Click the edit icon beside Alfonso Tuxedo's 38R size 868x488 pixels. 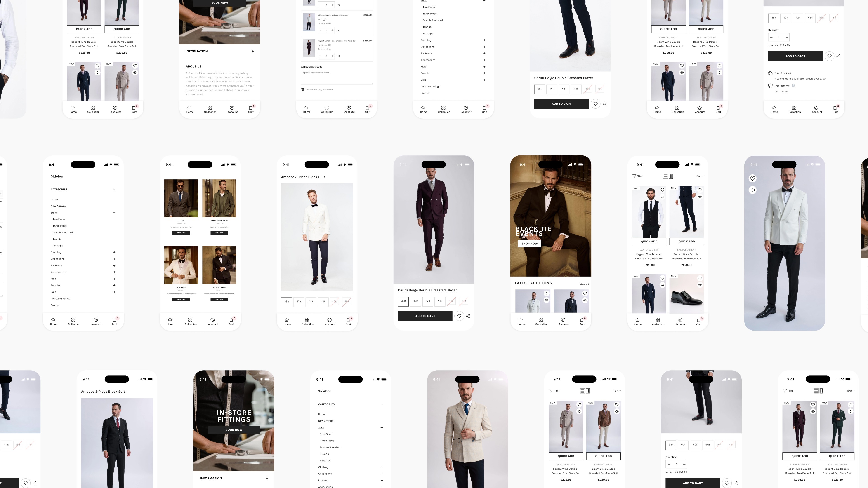click(x=325, y=19)
